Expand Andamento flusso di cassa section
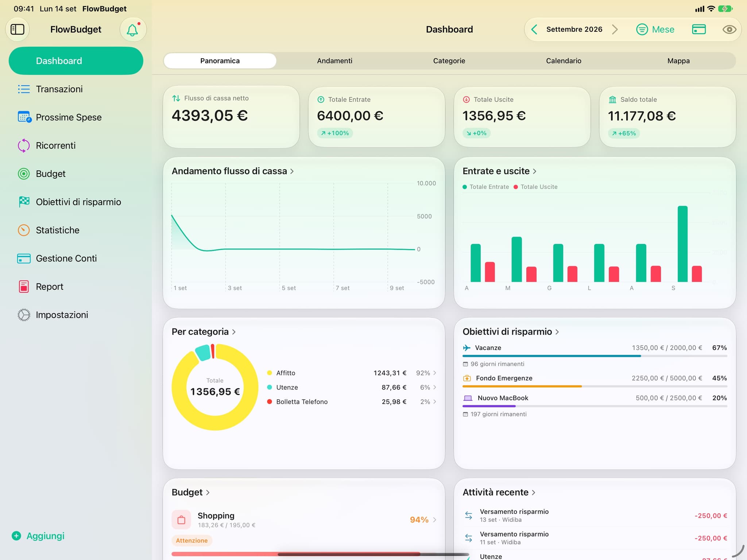Viewport: 747px width, 560px height. (233, 171)
